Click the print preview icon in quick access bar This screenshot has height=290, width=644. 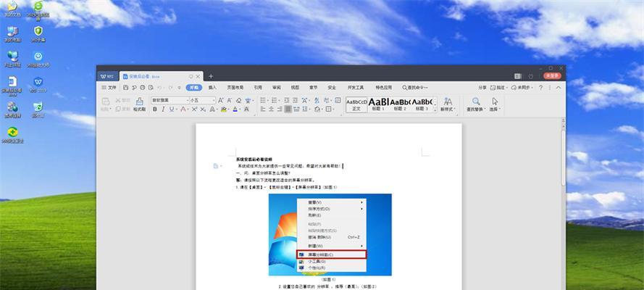pos(151,88)
